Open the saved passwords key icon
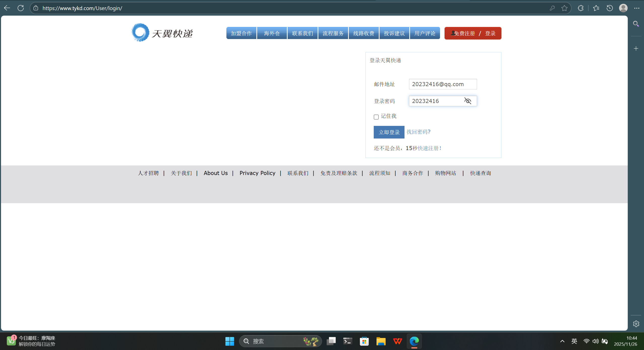The height and width of the screenshot is (350, 644). [552, 8]
